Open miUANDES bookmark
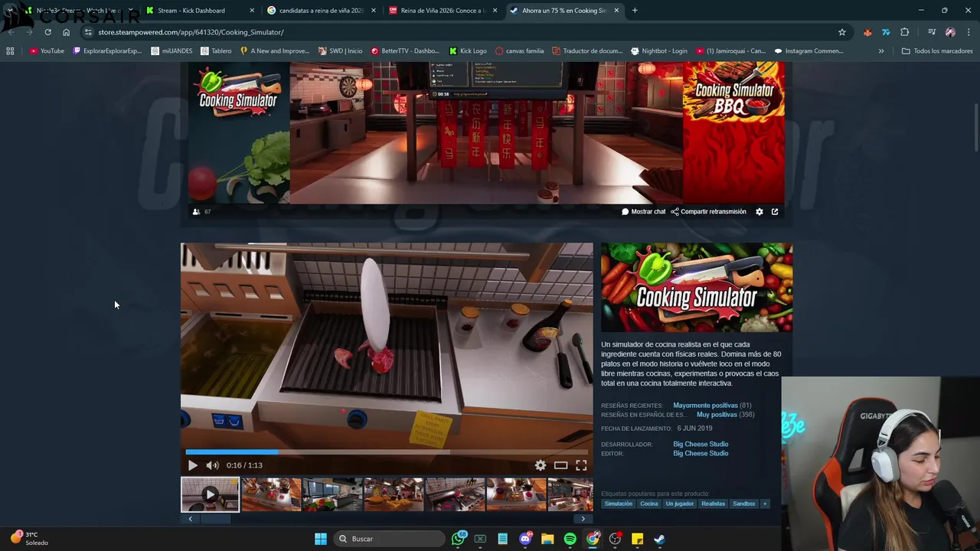Screen dimensions: 980x551 pos(171,51)
